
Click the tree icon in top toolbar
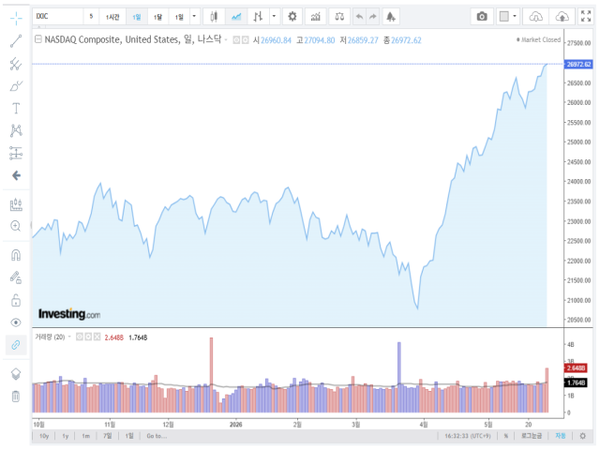(x=391, y=16)
